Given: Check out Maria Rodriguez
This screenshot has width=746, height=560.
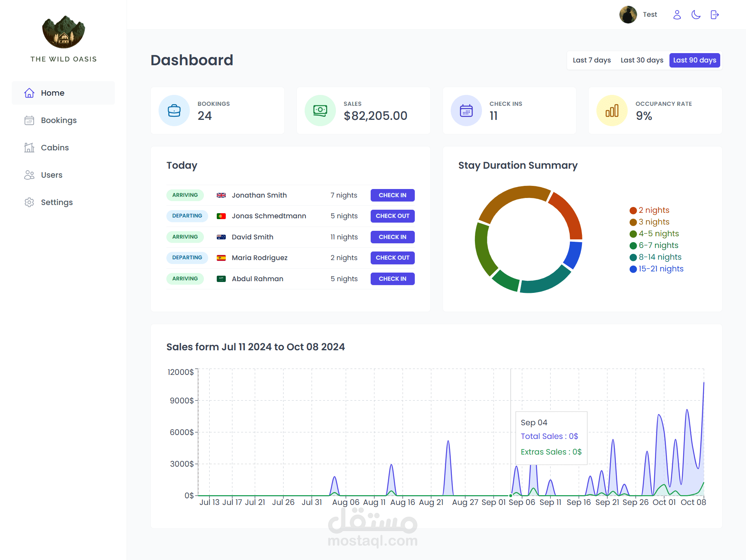Looking at the screenshot, I should click(393, 258).
